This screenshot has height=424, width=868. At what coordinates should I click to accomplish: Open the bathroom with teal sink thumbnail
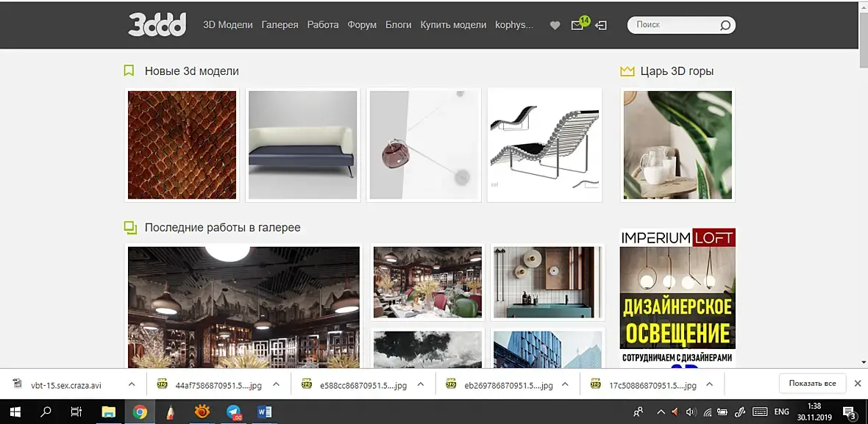click(547, 282)
